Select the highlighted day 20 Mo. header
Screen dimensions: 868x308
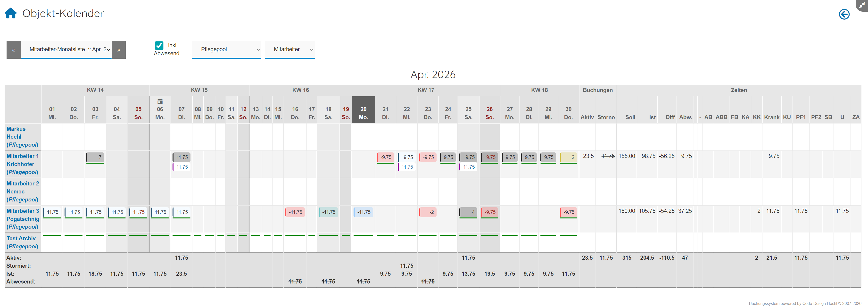click(x=363, y=113)
